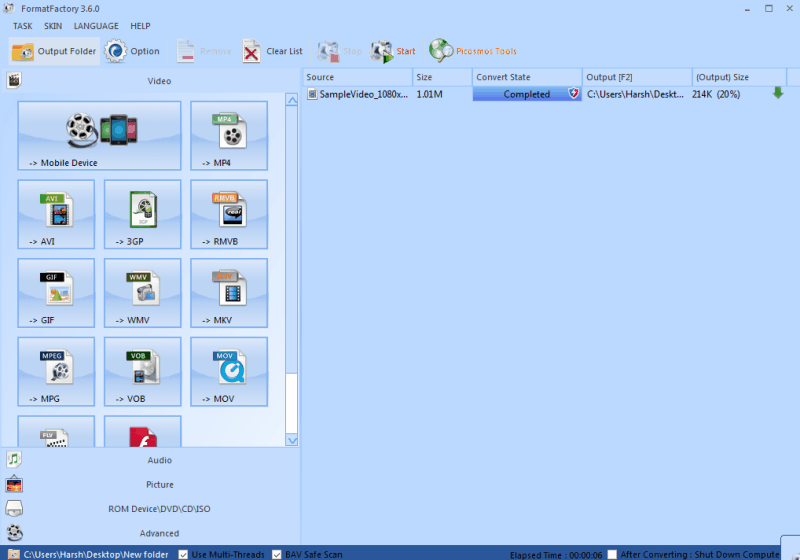The image size is (800, 560).
Task: Click the shield icon in Completed cell
Action: point(573,93)
